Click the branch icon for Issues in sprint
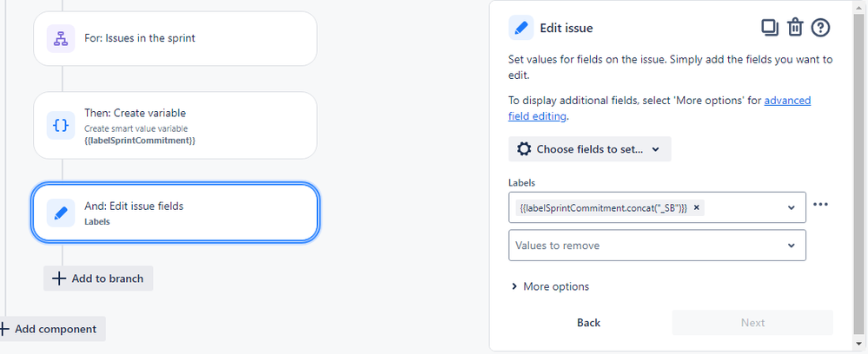Screen dimensions: 868x354 (x=61, y=39)
